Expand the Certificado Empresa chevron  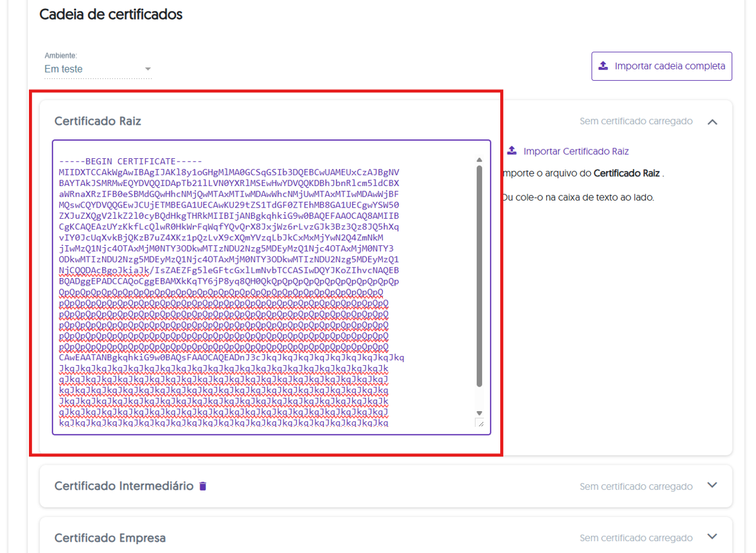pos(713,537)
